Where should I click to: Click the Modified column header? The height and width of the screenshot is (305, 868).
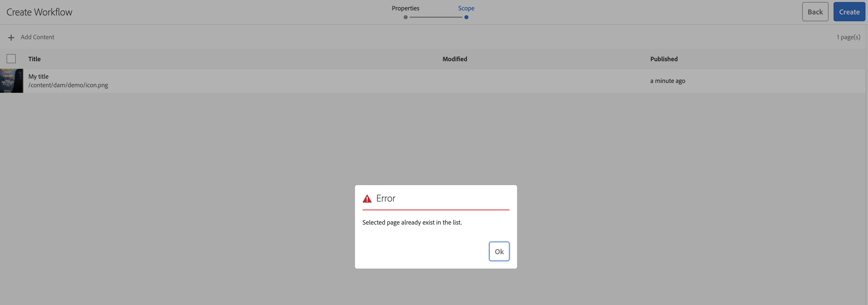click(x=455, y=59)
